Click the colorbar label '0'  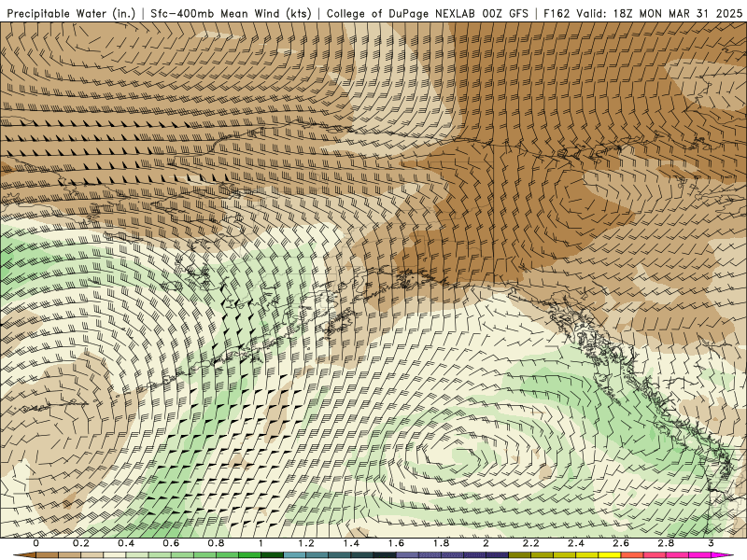(x=35, y=543)
